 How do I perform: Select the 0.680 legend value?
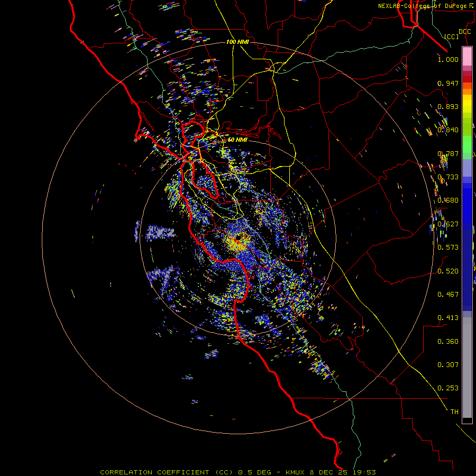448,200
